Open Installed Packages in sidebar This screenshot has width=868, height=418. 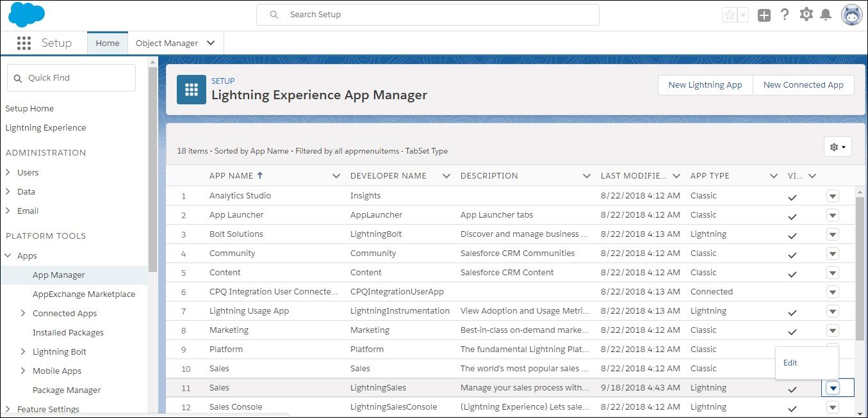68,332
